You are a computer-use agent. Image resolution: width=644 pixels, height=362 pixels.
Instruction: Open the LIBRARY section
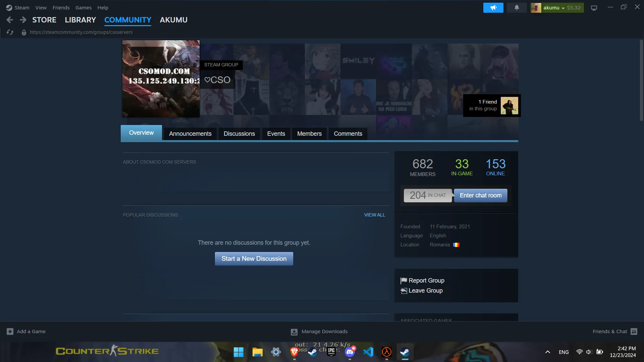80,20
